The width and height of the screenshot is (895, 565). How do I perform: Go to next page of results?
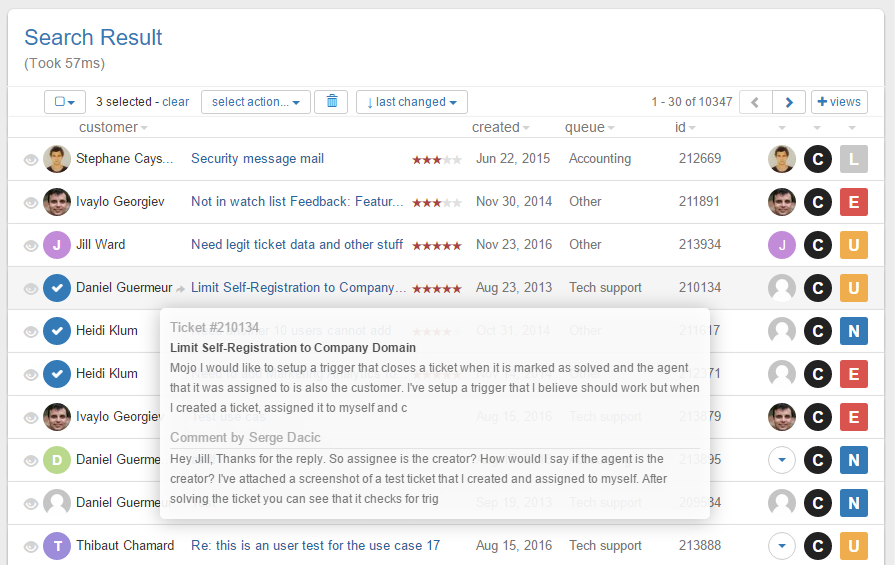(x=789, y=102)
